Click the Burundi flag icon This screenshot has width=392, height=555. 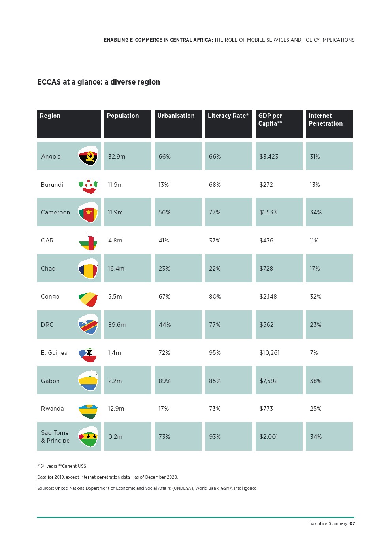88,185
